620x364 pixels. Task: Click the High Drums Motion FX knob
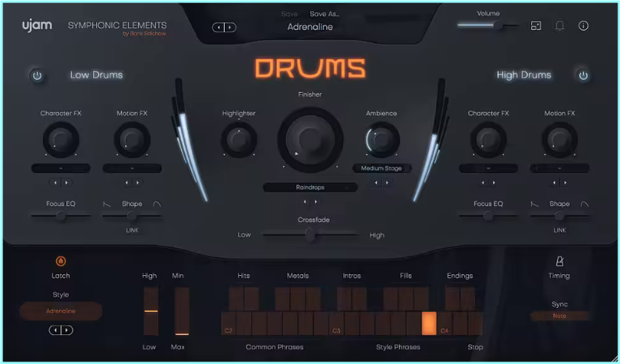pyautogui.click(x=559, y=140)
